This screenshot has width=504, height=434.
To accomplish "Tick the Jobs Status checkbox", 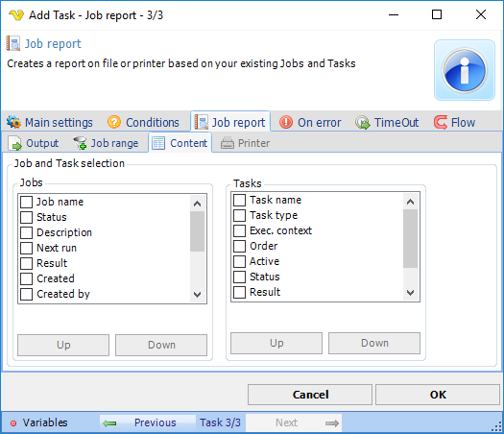I will (x=26, y=217).
